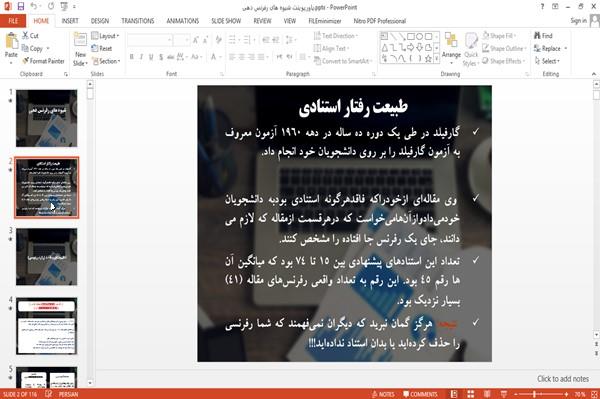Image resolution: width=600 pixels, height=399 pixels.
Task: Click the Find binoculars icon
Action: click(x=537, y=36)
